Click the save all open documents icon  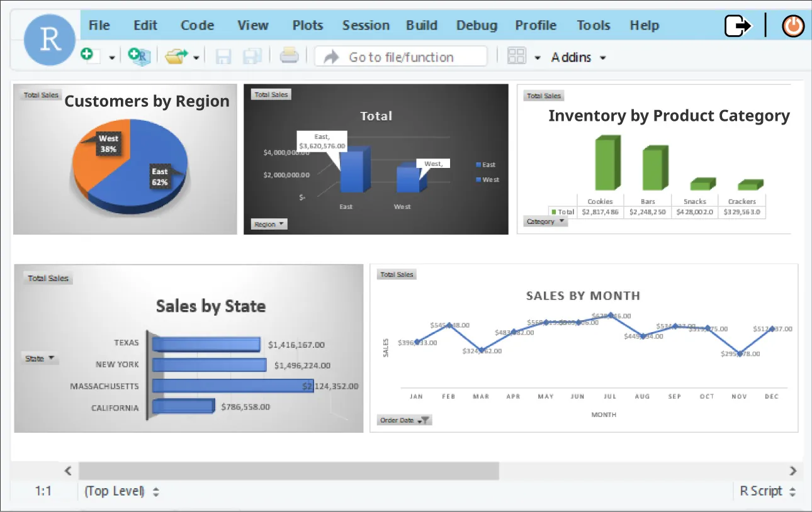(x=252, y=56)
